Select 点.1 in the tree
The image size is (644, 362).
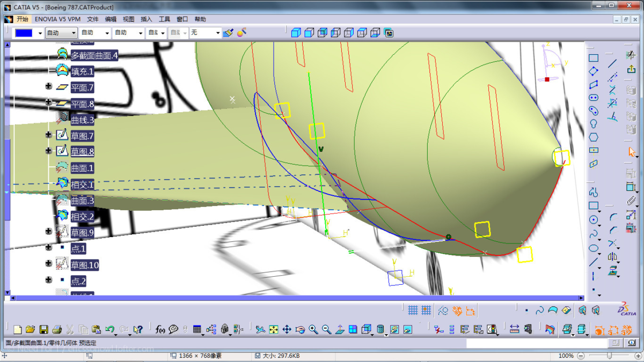(x=78, y=249)
